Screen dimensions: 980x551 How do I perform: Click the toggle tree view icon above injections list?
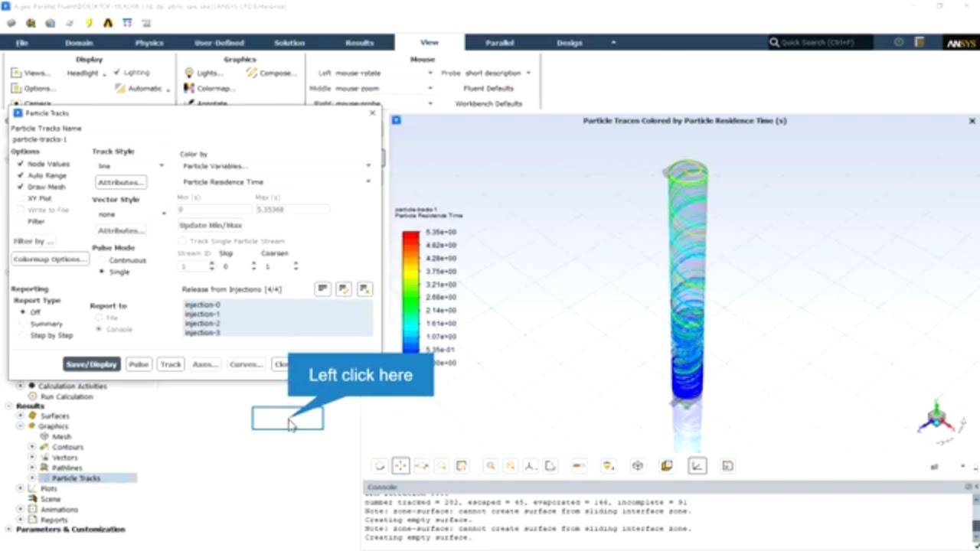point(322,289)
